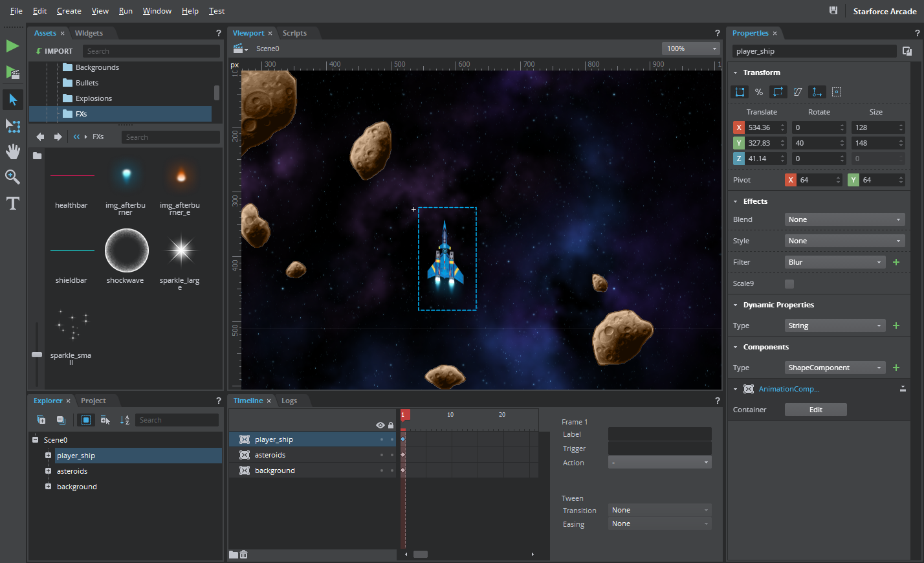This screenshot has width=924, height=563.
Task: Toggle visibility dot for player_ship layer
Action: (382, 439)
